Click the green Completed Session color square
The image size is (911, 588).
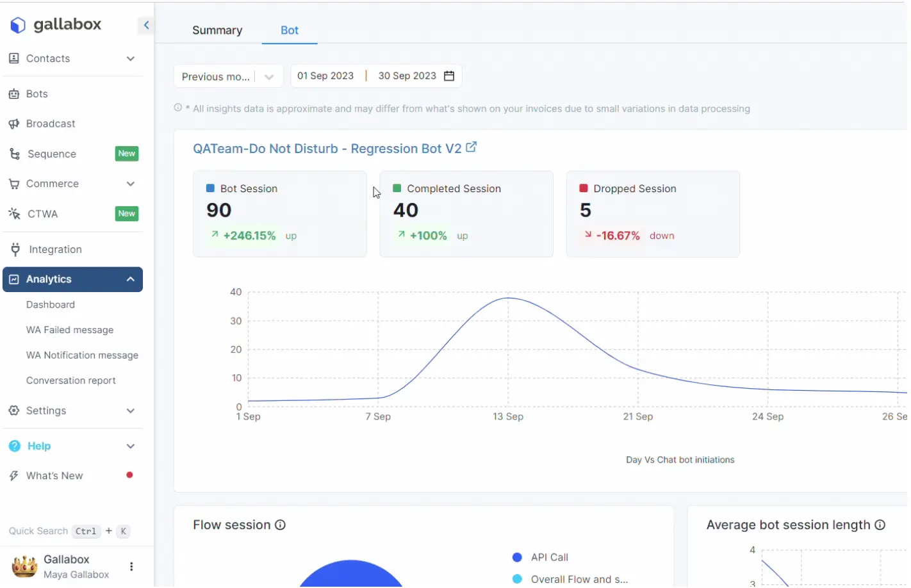coord(397,188)
